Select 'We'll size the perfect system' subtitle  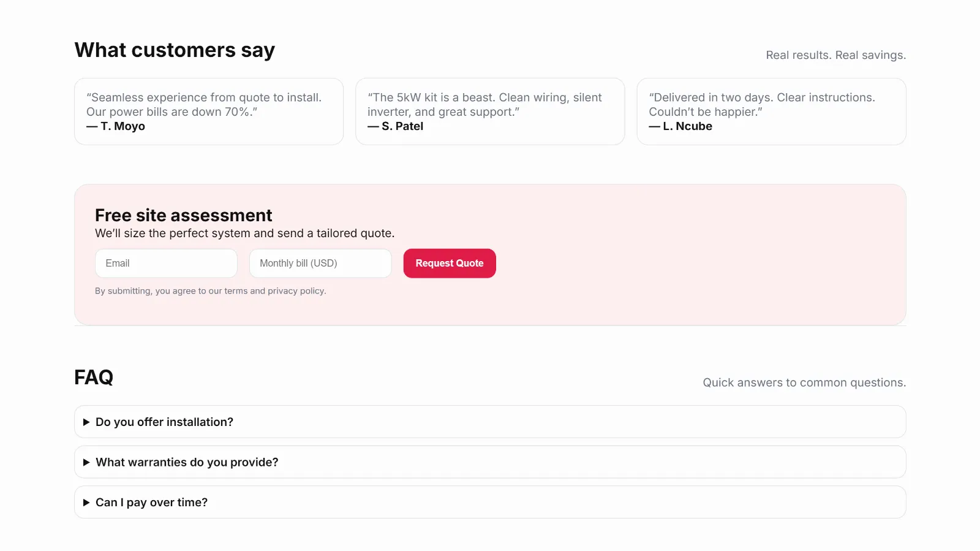point(244,234)
